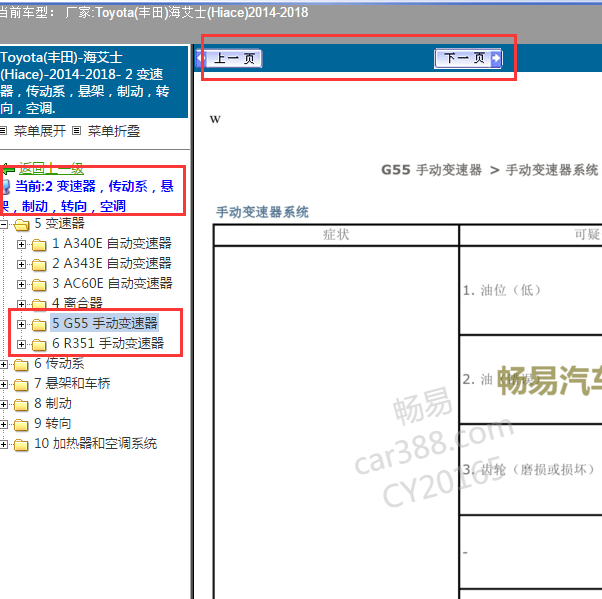Expand the 4 离合器 node
The image size is (602, 599).
[22, 304]
